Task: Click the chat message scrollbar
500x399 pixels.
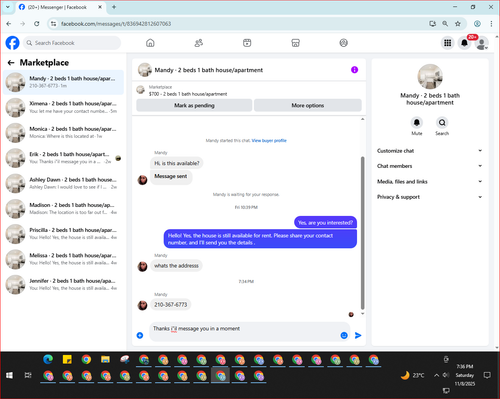Action: (x=363, y=233)
